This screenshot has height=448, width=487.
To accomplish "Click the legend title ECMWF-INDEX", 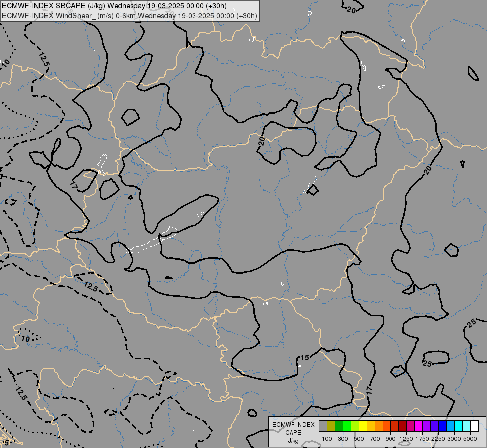I will (x=293, y=425).
